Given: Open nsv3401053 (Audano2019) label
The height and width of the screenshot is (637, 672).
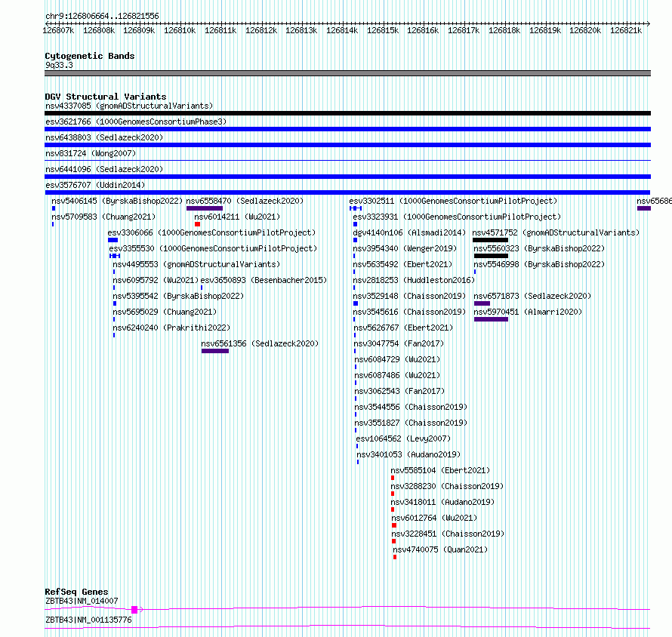Looking at the screenshot, I should (x=408, y=454).
